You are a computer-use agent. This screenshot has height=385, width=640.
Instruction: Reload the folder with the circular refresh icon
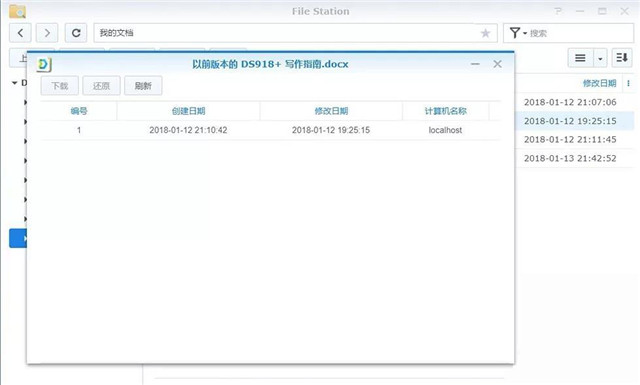pyautogui.click(x=76, y=33)
